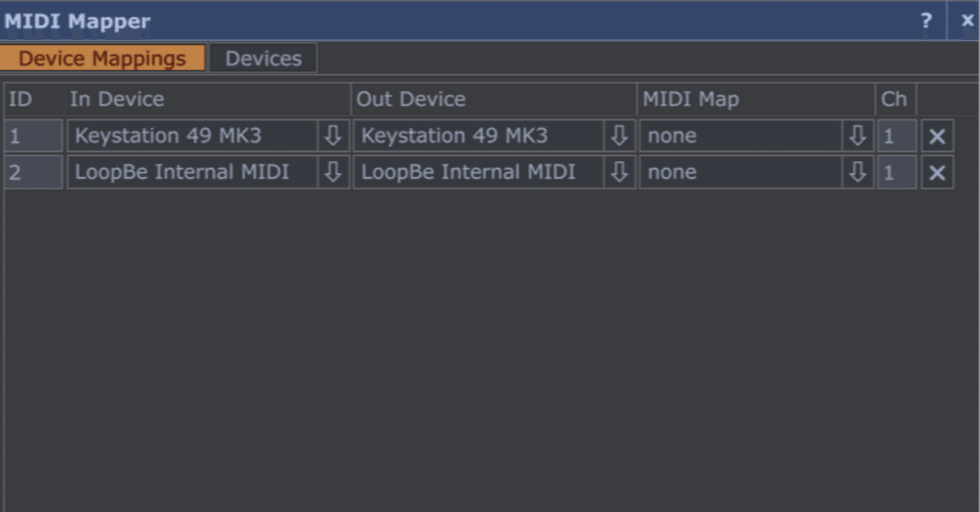Delete the Keystation 49 MK3 mapping
Screen dimensions: 980x512
(x=937, y=136)
